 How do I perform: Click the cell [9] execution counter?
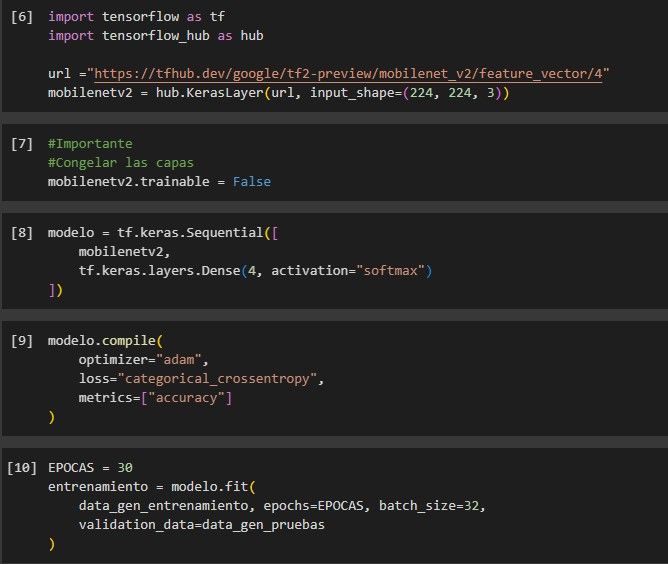[x=22, y=341]
